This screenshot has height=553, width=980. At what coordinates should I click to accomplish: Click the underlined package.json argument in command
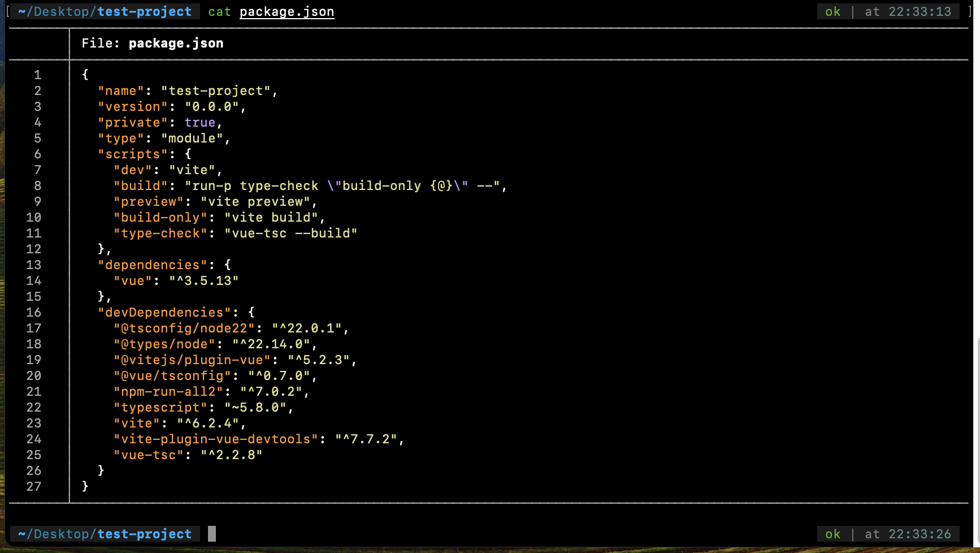[x=287, y=12]
